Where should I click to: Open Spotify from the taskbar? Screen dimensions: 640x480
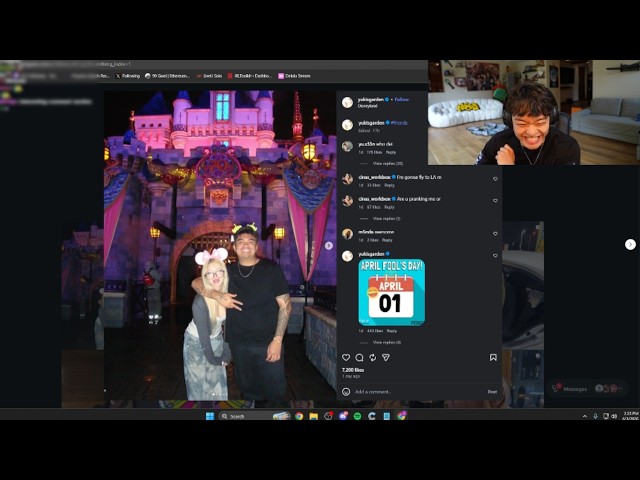coord(358,416)
